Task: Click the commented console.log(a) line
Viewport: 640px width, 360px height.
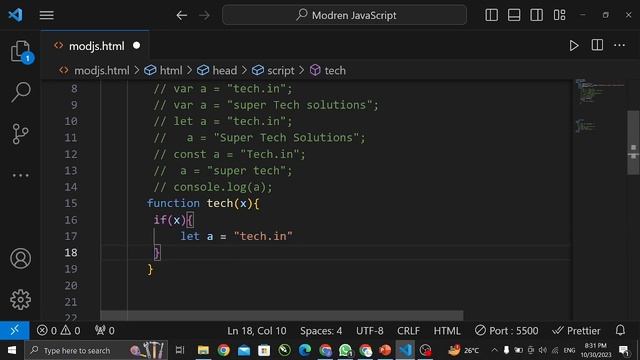Action: (213, 187)
